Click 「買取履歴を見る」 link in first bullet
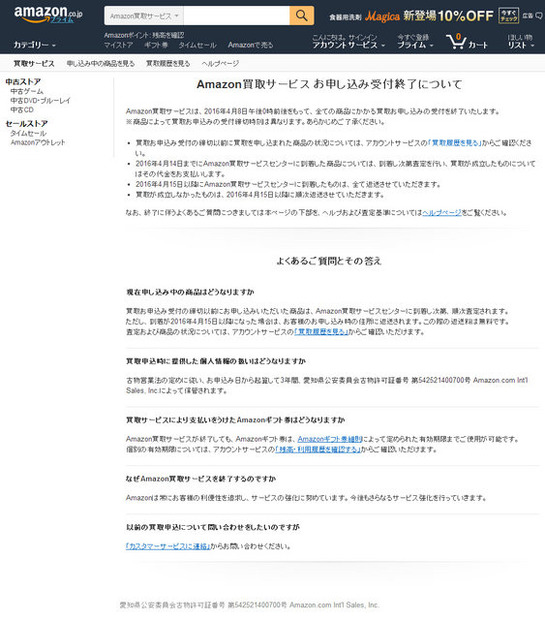Screen dimensions: 545x620 [455, 143]
